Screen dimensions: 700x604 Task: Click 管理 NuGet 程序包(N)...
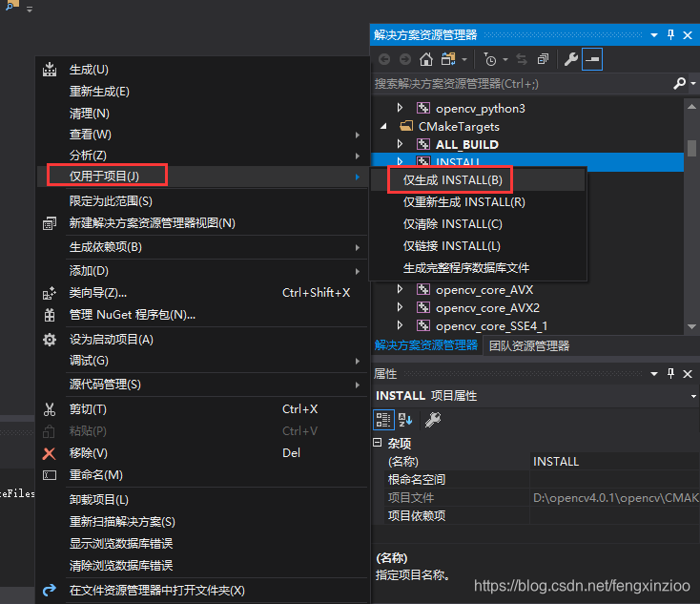[203, 315]
